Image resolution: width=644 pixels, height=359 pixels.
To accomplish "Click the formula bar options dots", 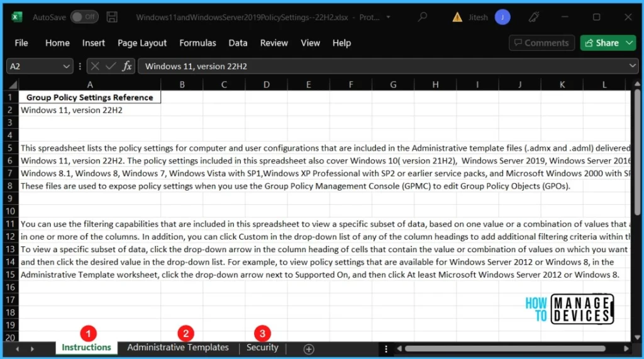I will [80, 66].
